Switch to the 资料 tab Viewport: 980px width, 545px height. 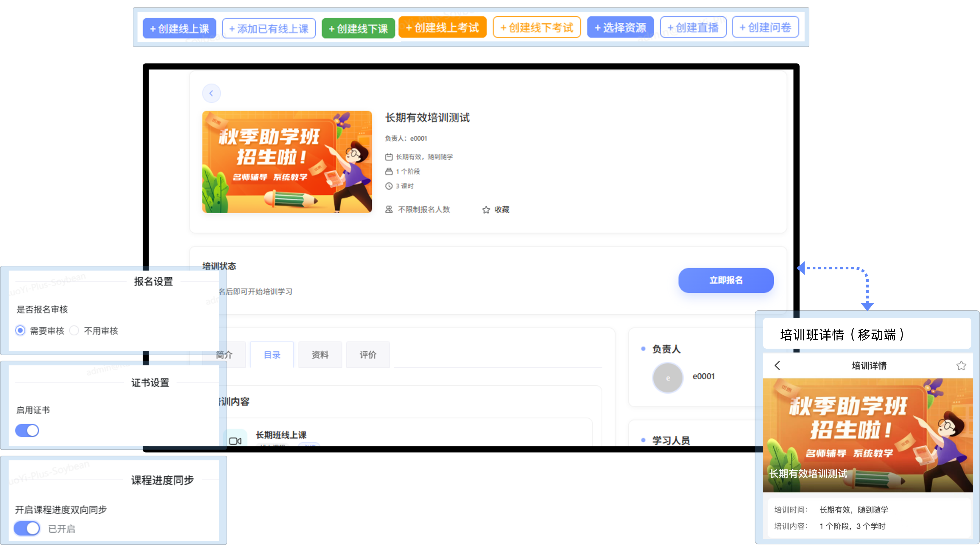coord(320,355)
